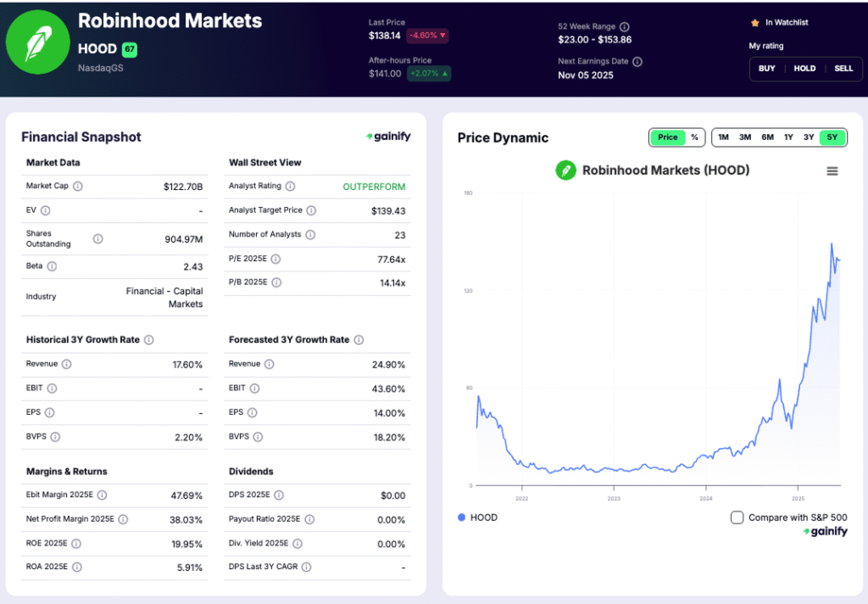Open the Next Earnings Date tooltip
868x604 pixels.
(x=637, y=61)
